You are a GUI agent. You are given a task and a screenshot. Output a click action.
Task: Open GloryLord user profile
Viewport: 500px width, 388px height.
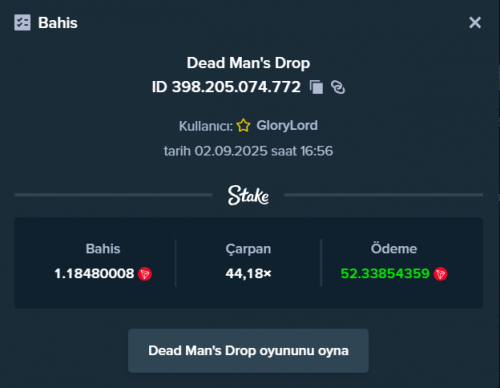[x=287, y=126]
